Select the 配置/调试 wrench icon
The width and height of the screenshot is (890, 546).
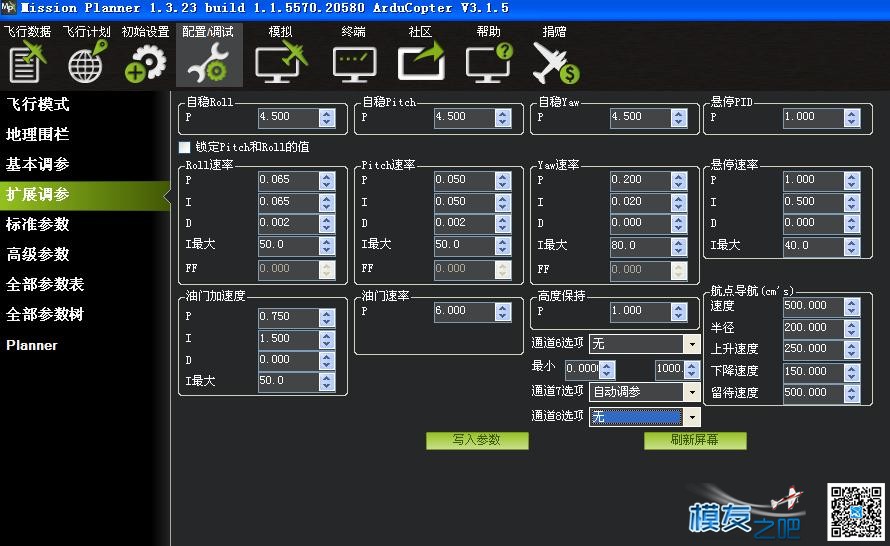point(208,64)
